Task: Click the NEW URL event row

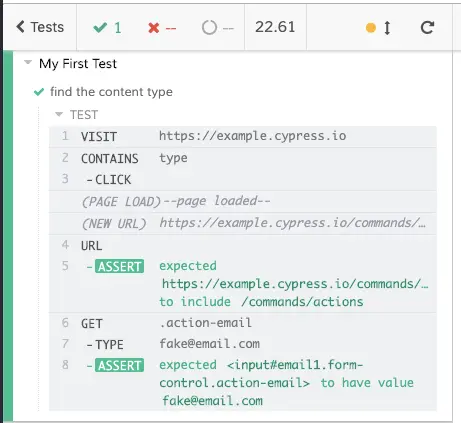Action: point(243,224)
